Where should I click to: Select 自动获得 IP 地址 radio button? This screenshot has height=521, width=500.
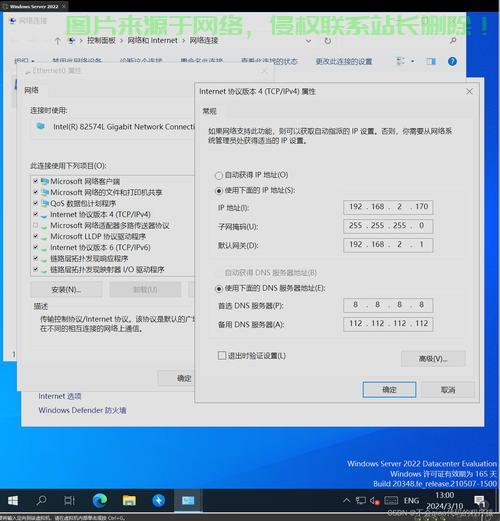tap(219, 175)
